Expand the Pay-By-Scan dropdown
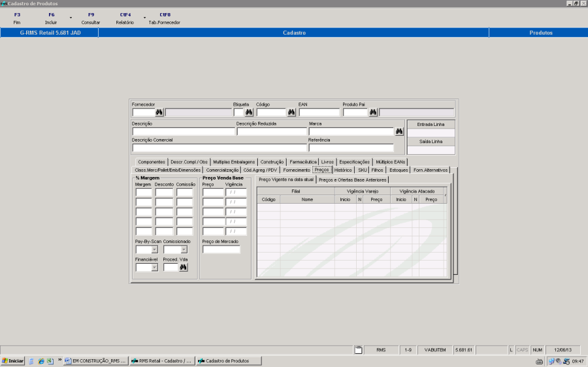Screen dimensions: 588x367 pyautogui.click(x=154, y=249)
